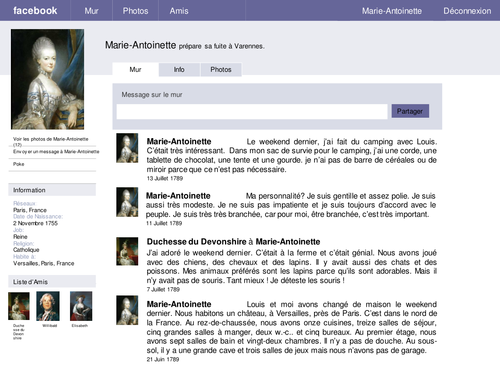The width and height of the screenshot is (500, 375).
Task: Go to Amis in the top navigation
Action: tap(179, 11)
